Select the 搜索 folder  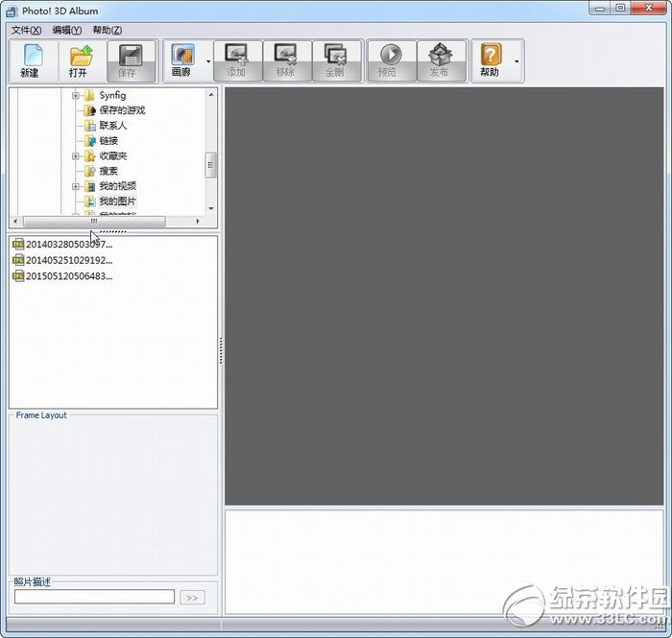coord(108,172)
